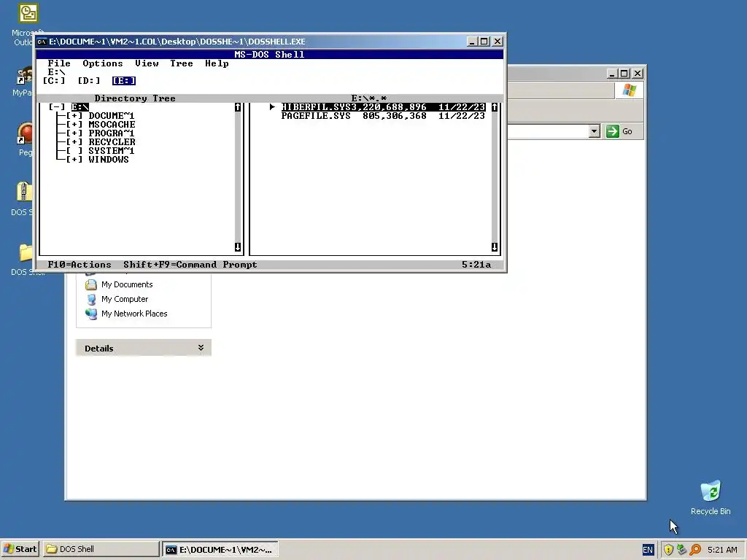Viewport: 747px width, 560px height.
Task: Open the address bar dropdown in Explorer
Action: pyautogui.click(x=594, y=131)
